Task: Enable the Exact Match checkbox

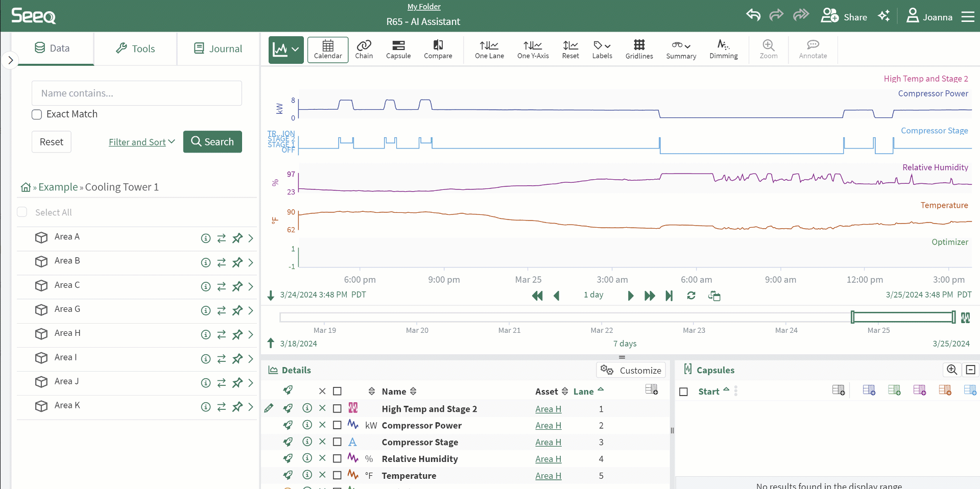Action: tap(37, 114)
